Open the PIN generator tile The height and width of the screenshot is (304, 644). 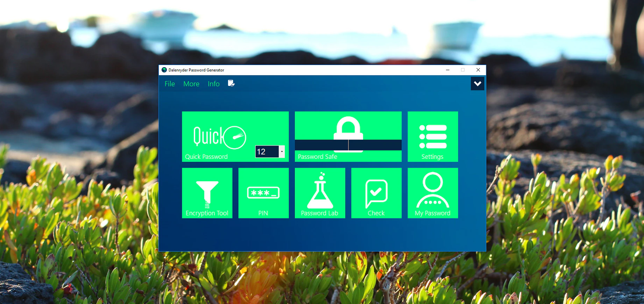click(x=263, y=193)
